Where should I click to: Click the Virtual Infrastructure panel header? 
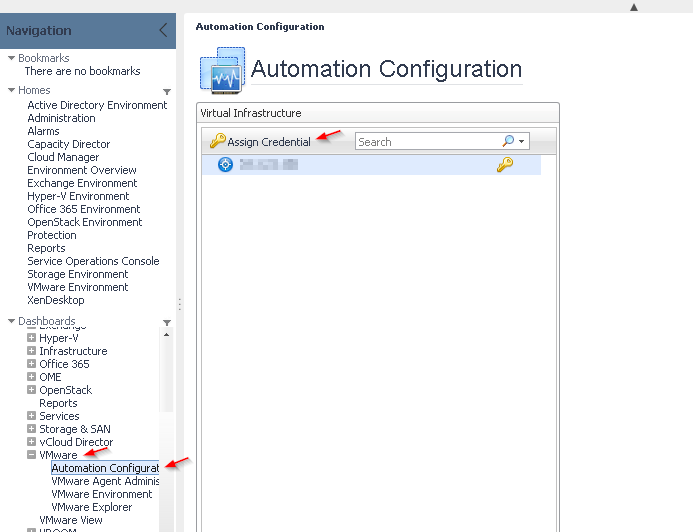[378, 113]
